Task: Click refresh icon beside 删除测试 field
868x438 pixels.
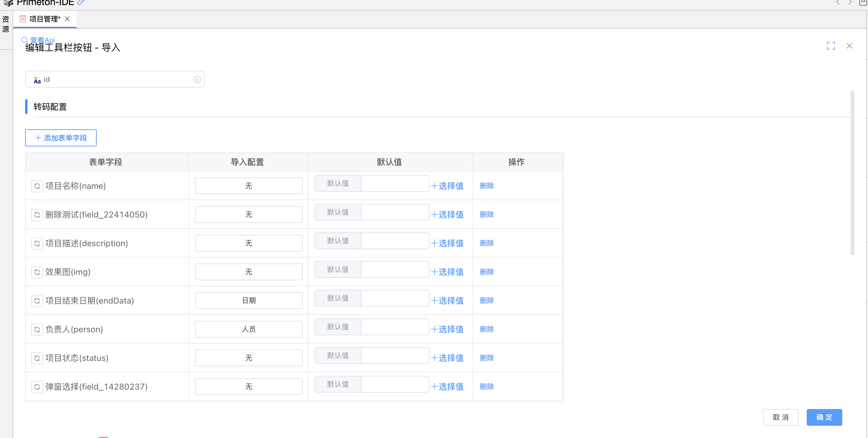Action: (37, 215)
